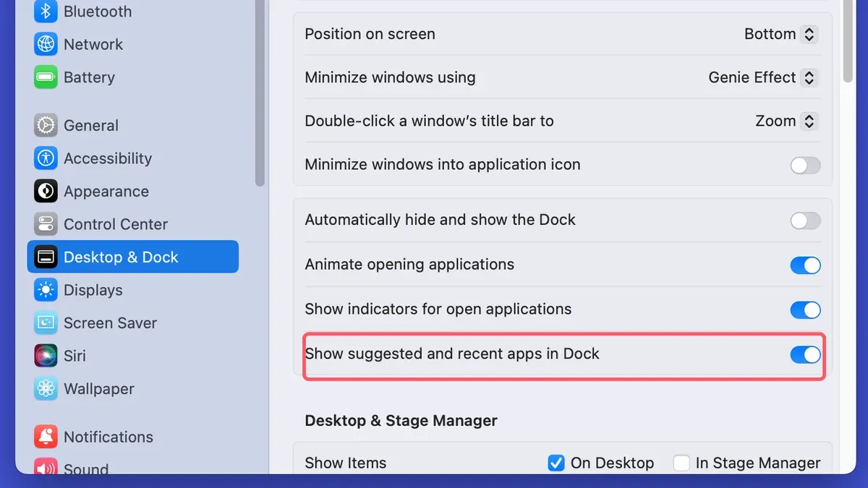This screenshot has height=488, width=868.
Task: Click the Desktop & Dock icon
Action: 46,257
